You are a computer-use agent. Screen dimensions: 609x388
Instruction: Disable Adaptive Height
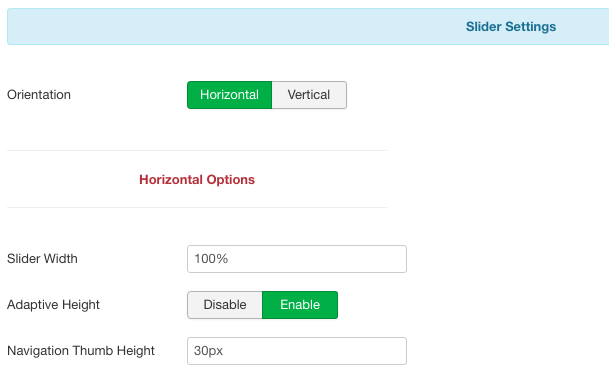click(x=225, y=305)
